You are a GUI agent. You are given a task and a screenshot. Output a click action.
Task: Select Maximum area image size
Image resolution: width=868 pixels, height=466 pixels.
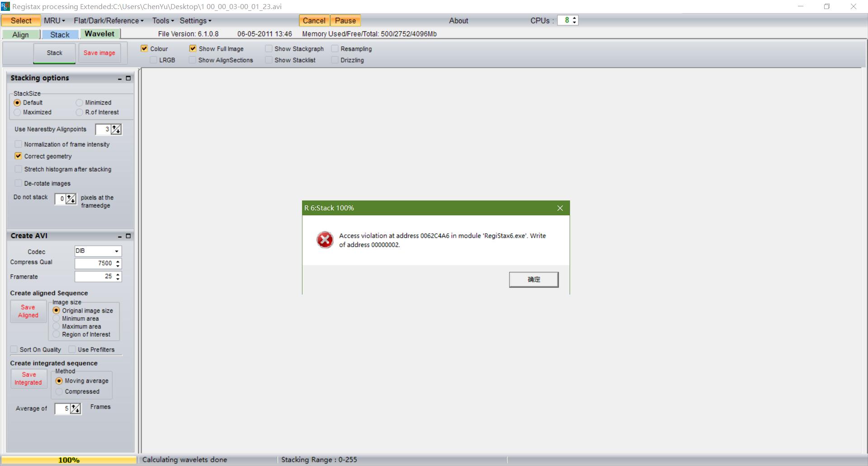click(x=56, y=326)
